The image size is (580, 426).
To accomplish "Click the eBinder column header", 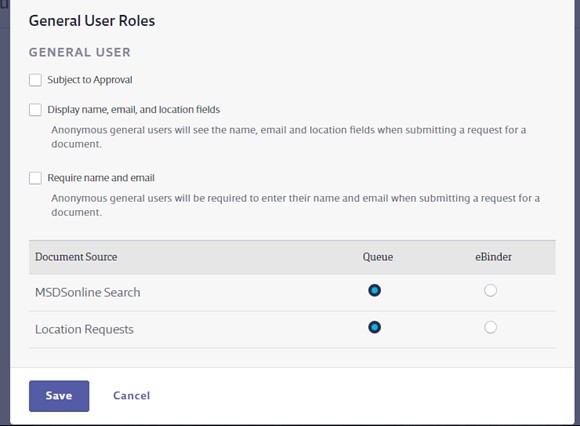I will (493, 257).
